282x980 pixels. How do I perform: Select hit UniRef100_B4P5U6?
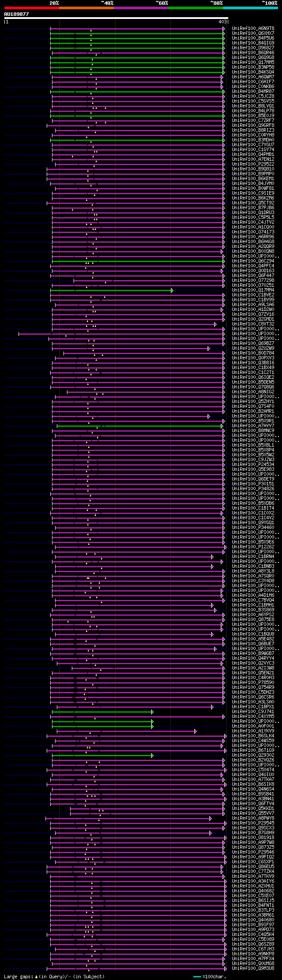[253, 38]
